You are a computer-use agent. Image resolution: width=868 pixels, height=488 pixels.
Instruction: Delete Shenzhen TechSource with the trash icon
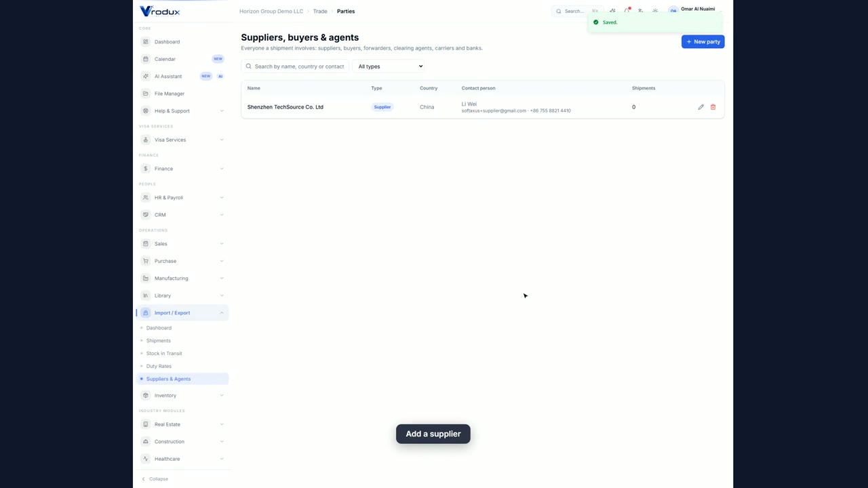[713, 107]
